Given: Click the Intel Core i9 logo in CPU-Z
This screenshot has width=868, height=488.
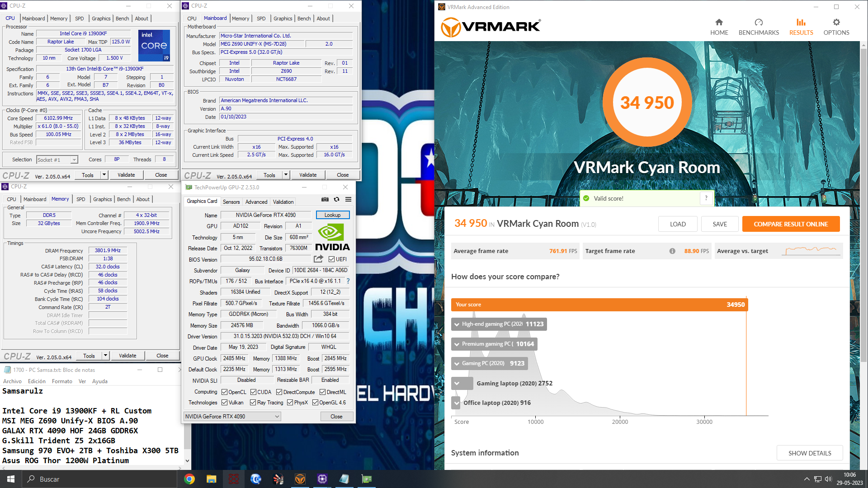Looking at the screenshot, I should (154, 45).
